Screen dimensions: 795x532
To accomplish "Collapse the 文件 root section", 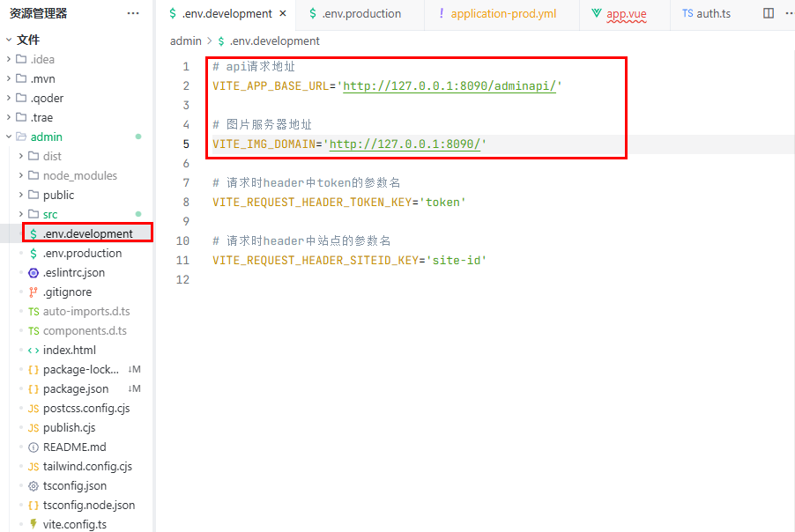I will 27,40.
